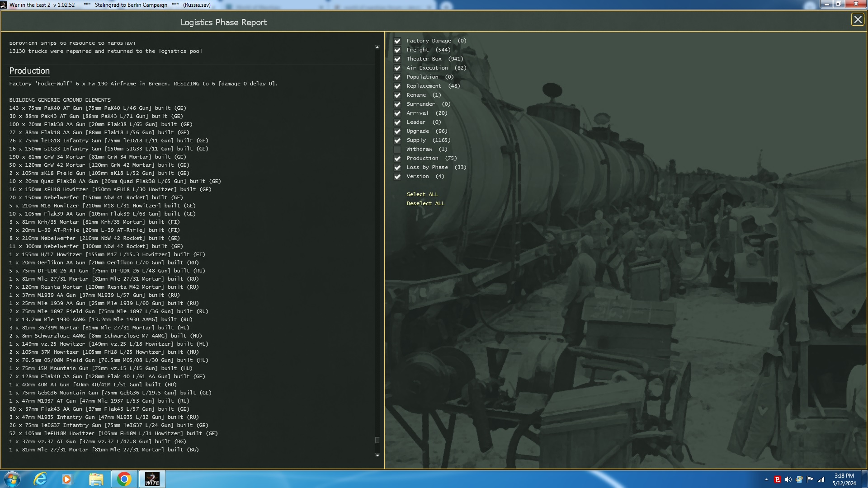The image size is (868, 488).
Task: Click the 7 x 128mm Flak40 AA Gun line
Action: click(x=107, y=376)
